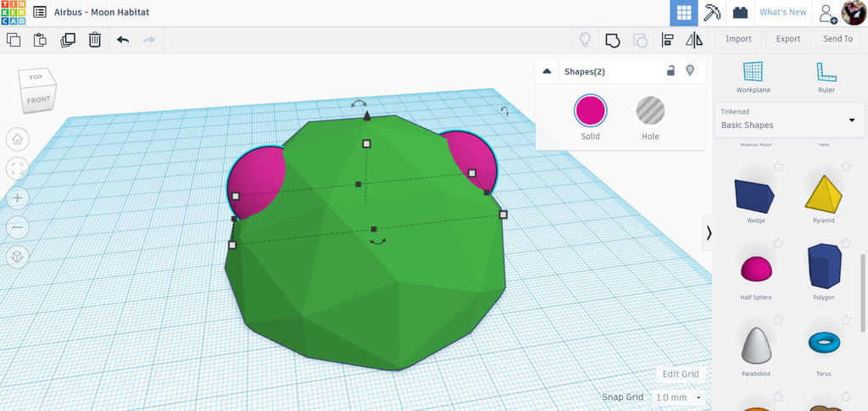Click the Import button
868x411 pixels.
[x=738, y=39]
